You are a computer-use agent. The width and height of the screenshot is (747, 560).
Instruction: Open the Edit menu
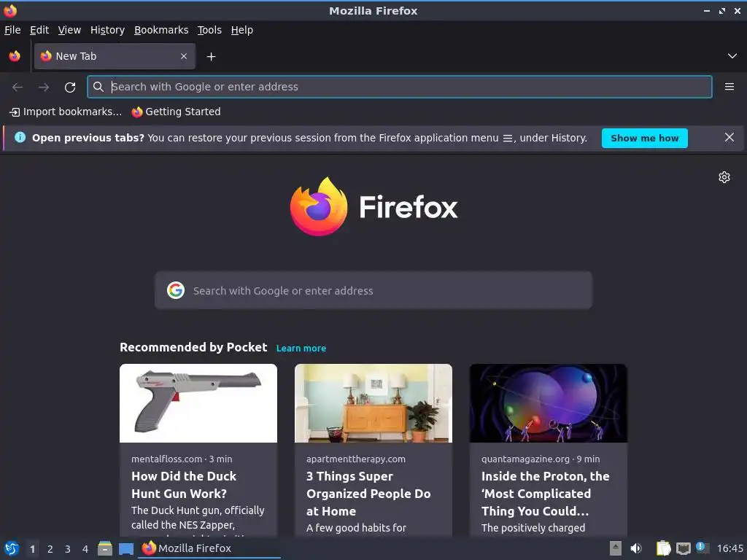pyautogui.click(x=39, y=30)
